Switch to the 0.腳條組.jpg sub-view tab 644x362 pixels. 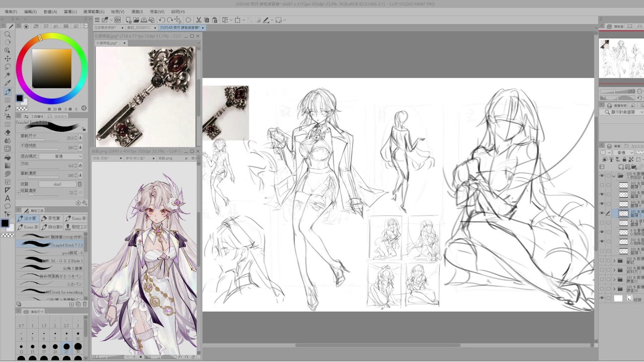108,43
